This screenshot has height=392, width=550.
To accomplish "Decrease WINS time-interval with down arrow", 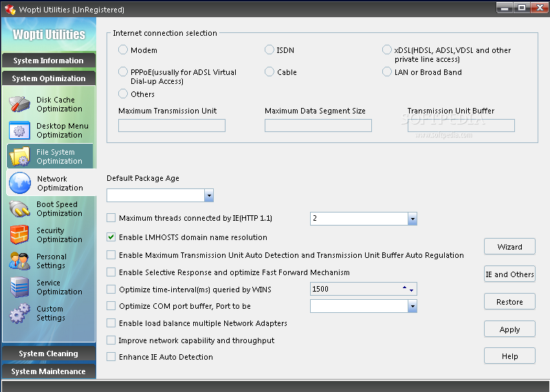I will pos(411,291).
